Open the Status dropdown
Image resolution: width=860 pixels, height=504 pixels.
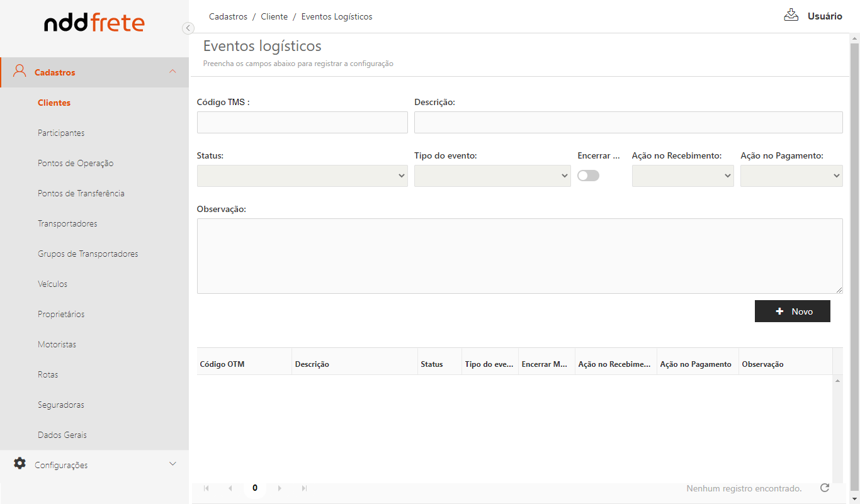click(302, 176)
